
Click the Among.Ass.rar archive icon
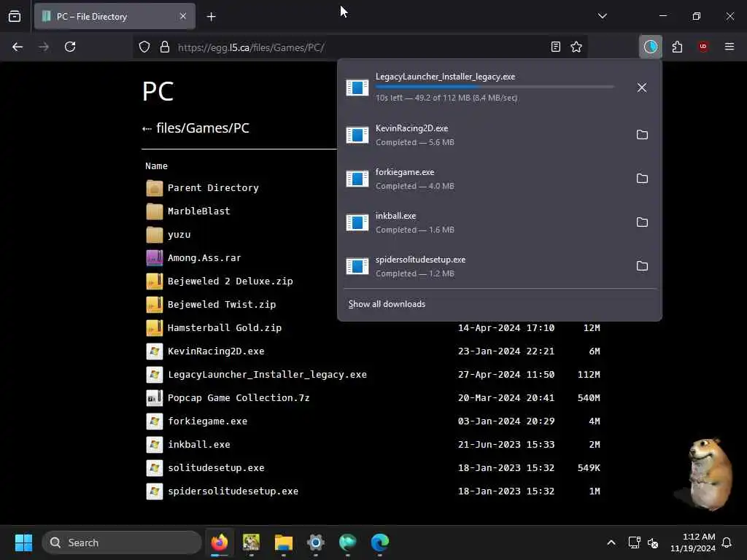click(x=155, y=257)
